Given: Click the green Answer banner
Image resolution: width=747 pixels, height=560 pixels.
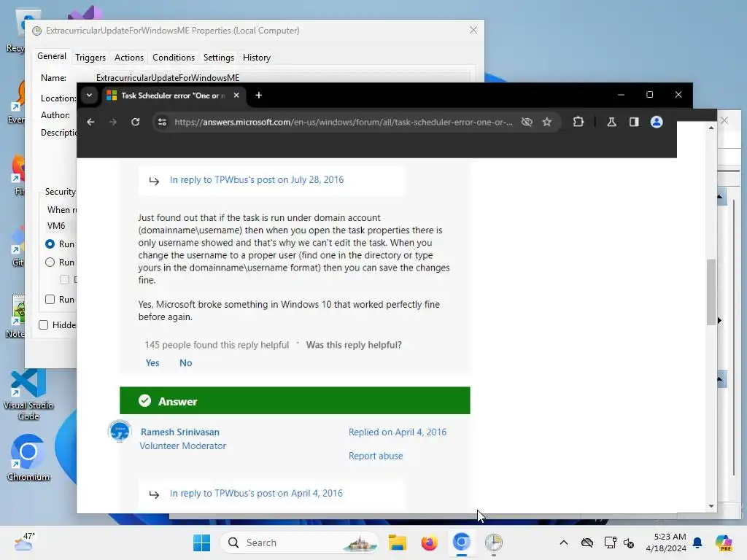Looking at the screenshot, I should click(x=295, y=400).
